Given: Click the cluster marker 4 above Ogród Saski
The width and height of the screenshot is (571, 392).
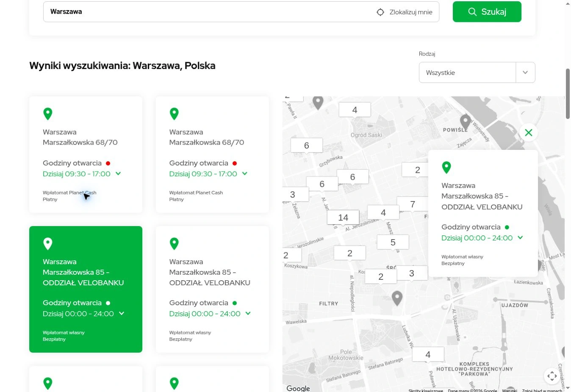Looking at the screenshot, I should (355, 110).
